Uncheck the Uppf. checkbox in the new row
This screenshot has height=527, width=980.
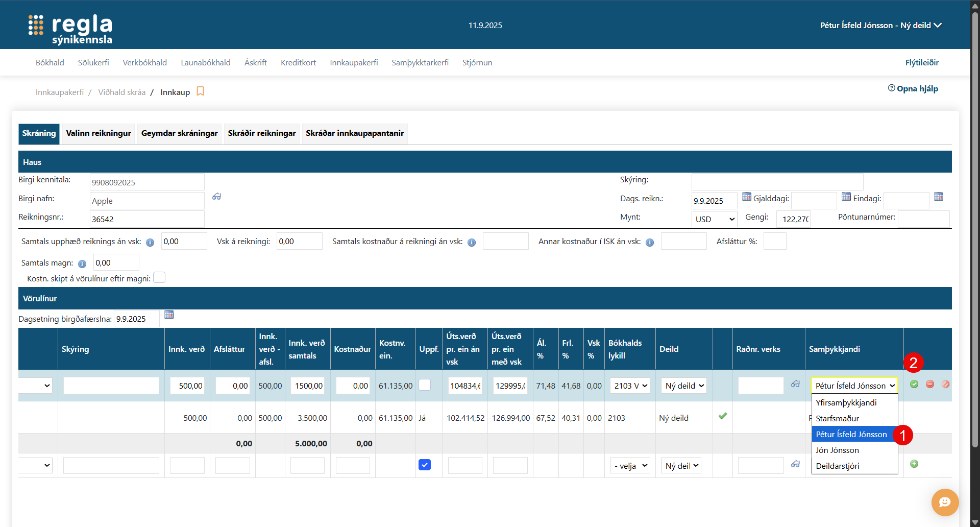coord(425,465)
